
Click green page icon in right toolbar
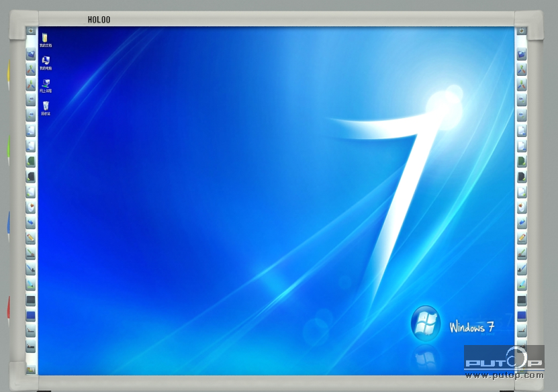[x=522, y=162]
